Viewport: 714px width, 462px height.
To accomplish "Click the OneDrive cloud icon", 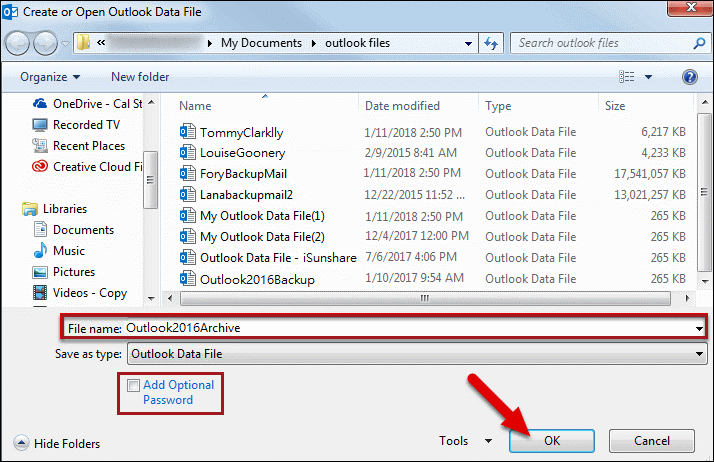I will point(40,104).
